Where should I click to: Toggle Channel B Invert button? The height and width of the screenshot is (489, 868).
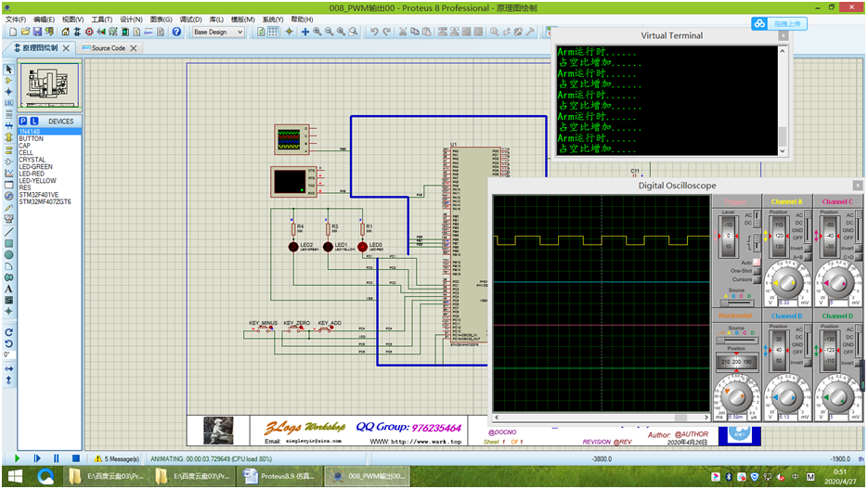click(x=808, y=362)
